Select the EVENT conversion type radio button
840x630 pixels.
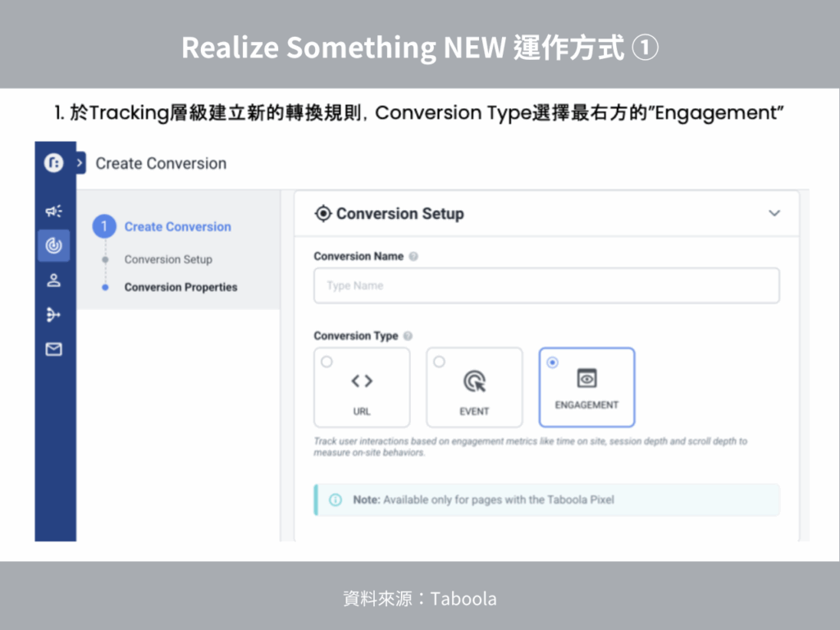click(x=440, y=362)
